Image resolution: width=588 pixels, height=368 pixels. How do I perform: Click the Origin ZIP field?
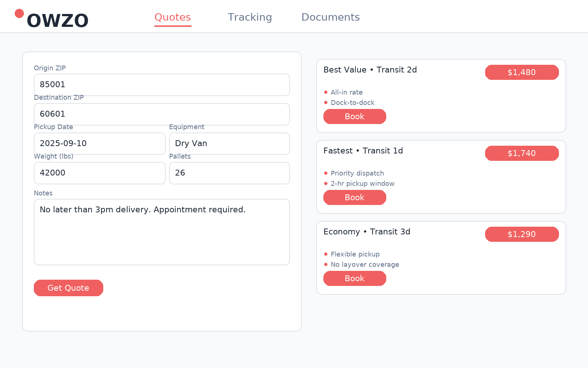[162, 85]
